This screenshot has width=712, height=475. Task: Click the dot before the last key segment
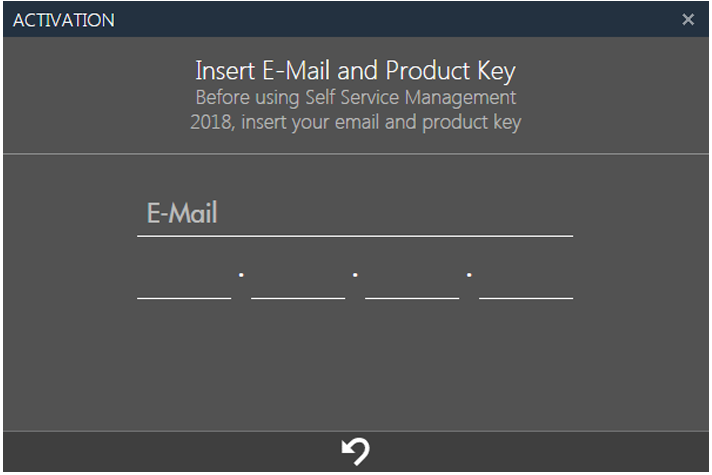[x=469, y=275]
